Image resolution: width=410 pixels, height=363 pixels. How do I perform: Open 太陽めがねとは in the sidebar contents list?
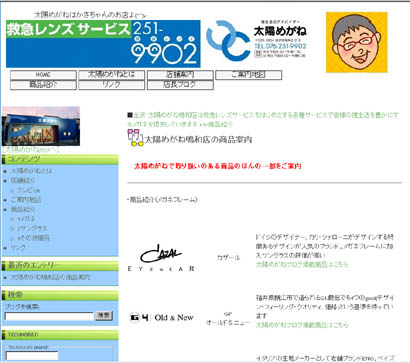tap(31, 171)
